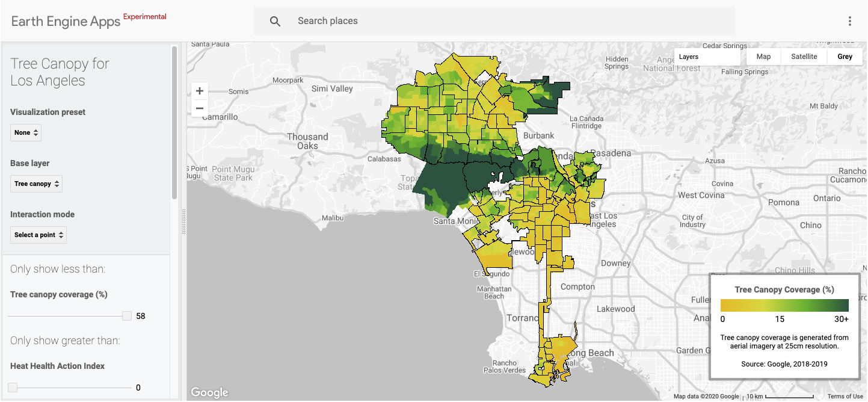Click the Google logo on the map

(x=209, y=392)
